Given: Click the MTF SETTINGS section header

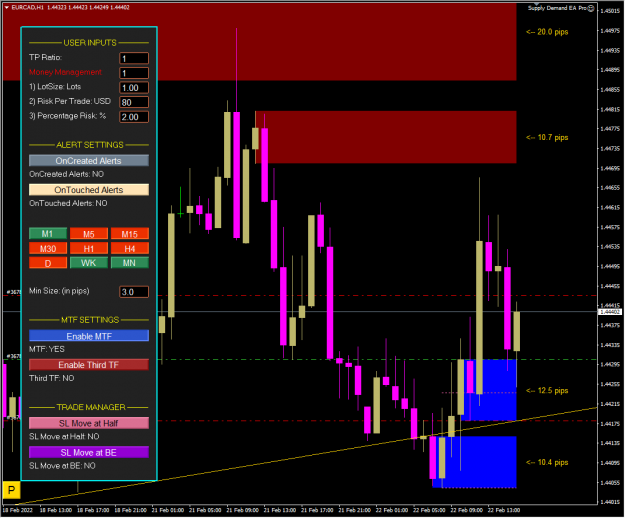Looking at the screenshot, I should pyautogui.click(x=90, y=320).
